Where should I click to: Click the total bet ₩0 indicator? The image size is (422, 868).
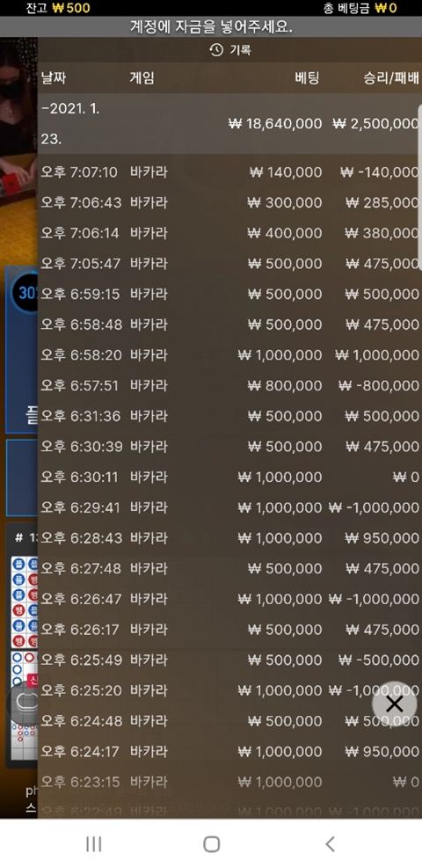[x=360, y=8]
